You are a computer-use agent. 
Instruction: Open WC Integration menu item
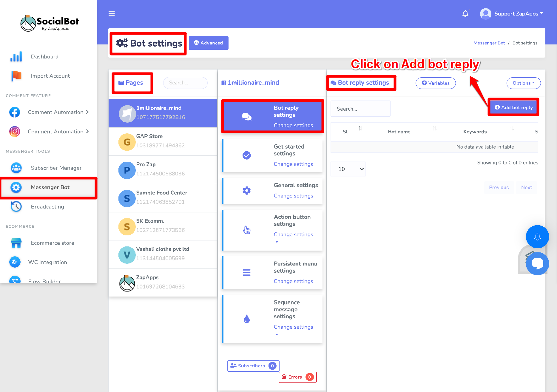click(x=48, y=262)
